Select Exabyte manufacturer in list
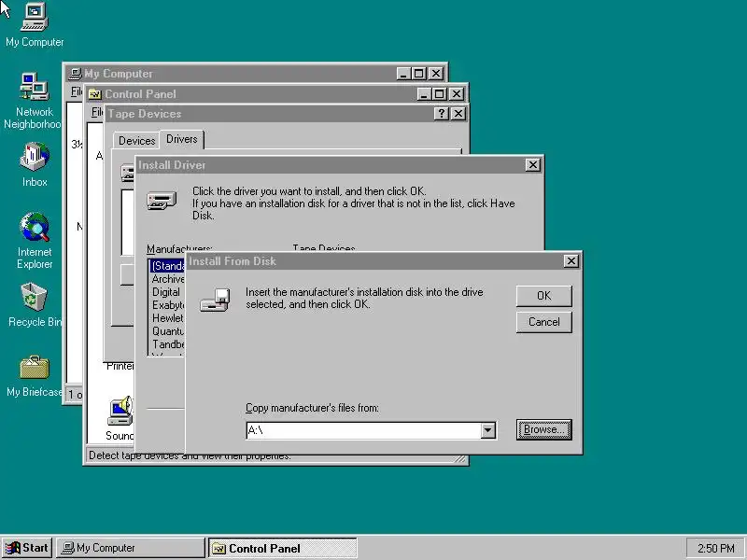This screenshot has height=560, width=747. coord(167,305)
